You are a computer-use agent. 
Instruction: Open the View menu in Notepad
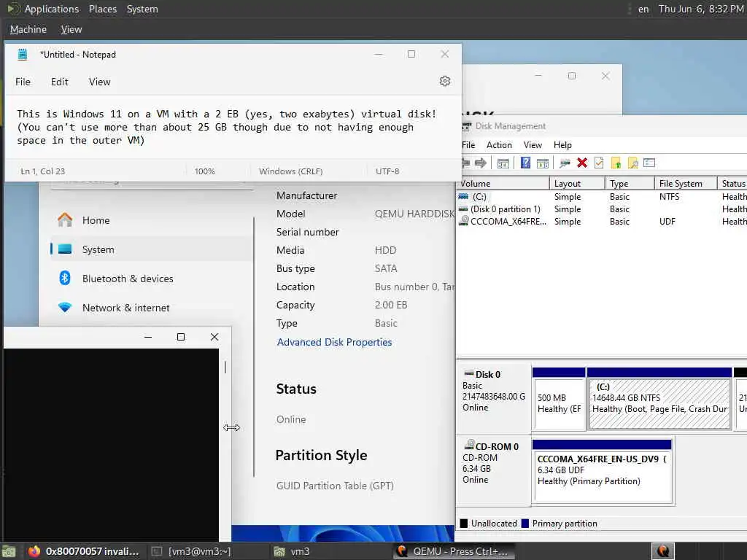[x=99, y=82]
